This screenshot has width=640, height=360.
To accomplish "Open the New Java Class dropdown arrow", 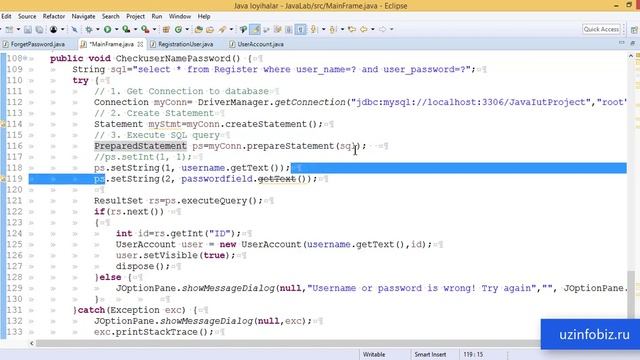I will point(187,29).
